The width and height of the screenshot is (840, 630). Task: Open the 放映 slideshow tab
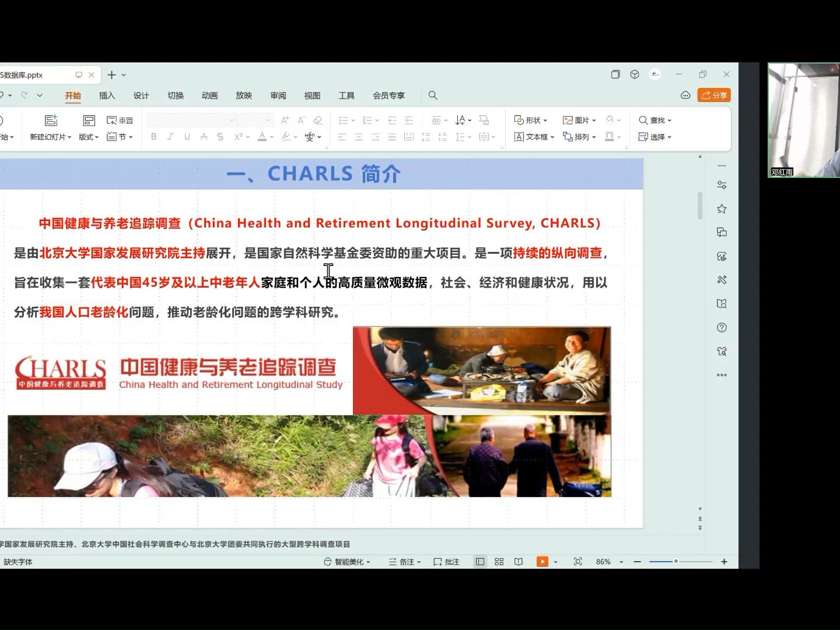(x=244, y=96)
